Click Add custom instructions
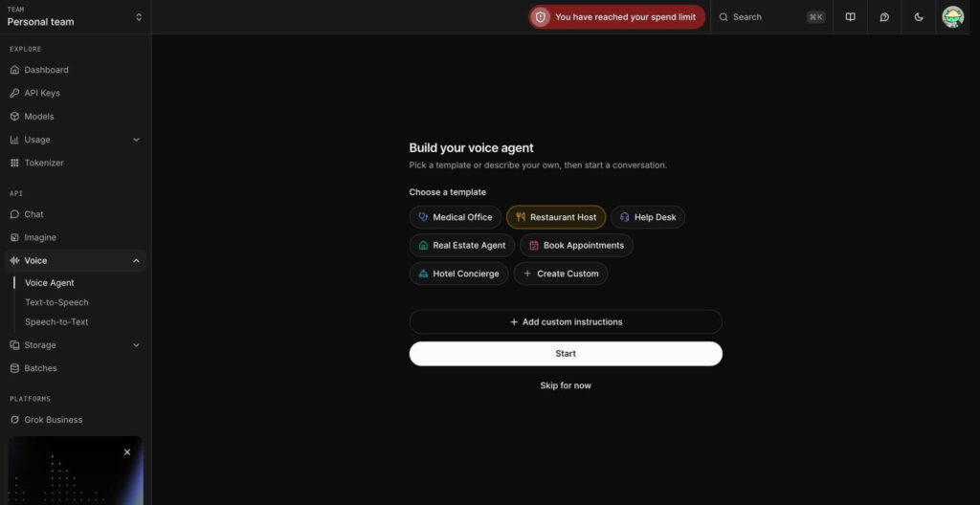 point(566,322)
